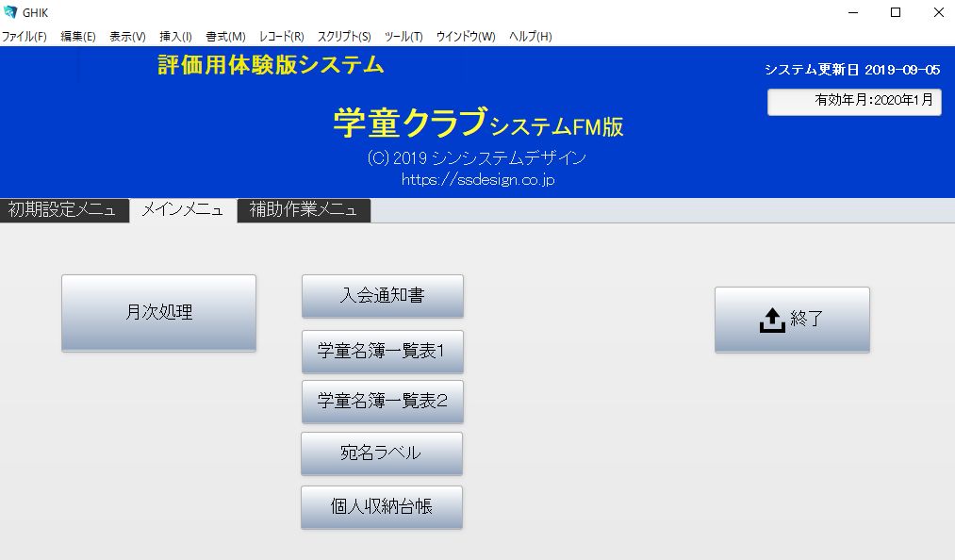
Task: Open the ヘルプ(H) menu
Action: point(531,37)
